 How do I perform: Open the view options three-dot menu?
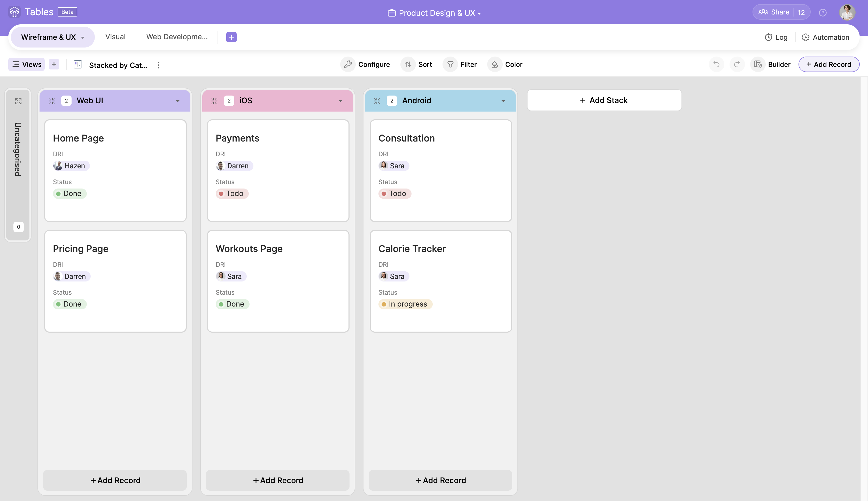[158, 65]
